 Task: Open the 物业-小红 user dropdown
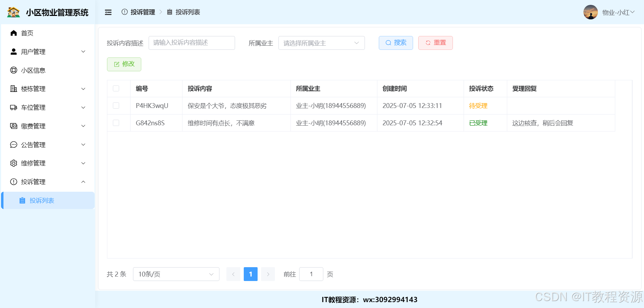click(x=618, y=12)
